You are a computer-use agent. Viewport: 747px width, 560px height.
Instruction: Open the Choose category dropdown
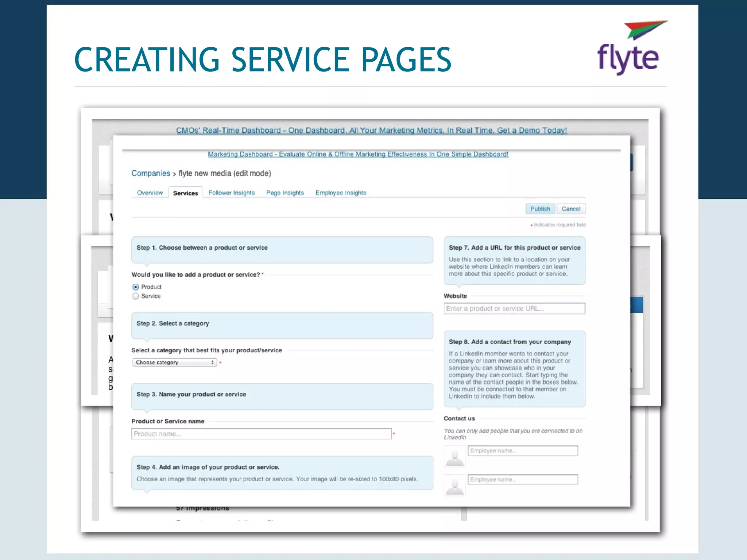(174, 362)
